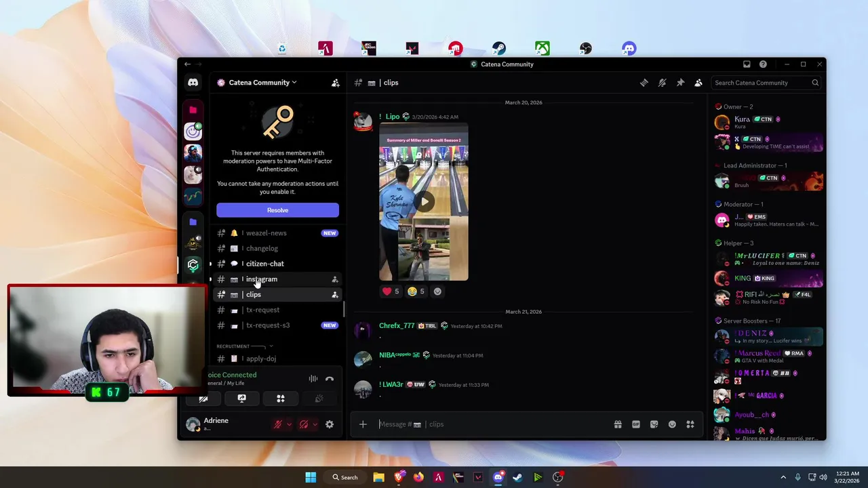Open the GIF picker
The image size is (868, 488).
coord(636,424)
